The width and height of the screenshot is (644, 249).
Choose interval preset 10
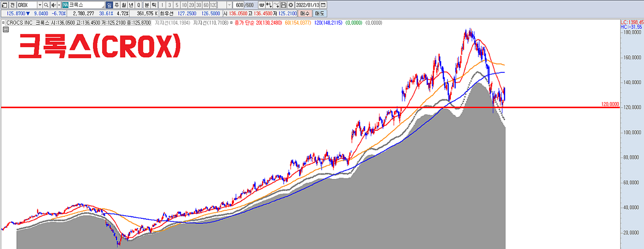184,5
